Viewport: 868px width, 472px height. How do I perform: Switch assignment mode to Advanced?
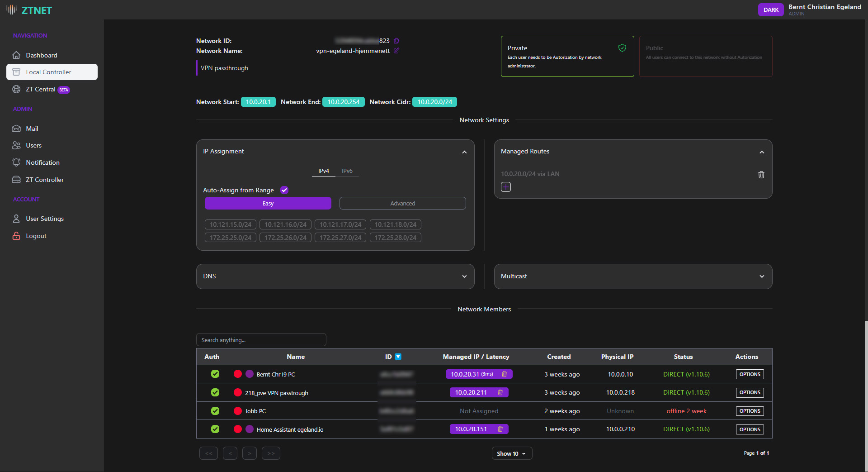tap(402, 203)
